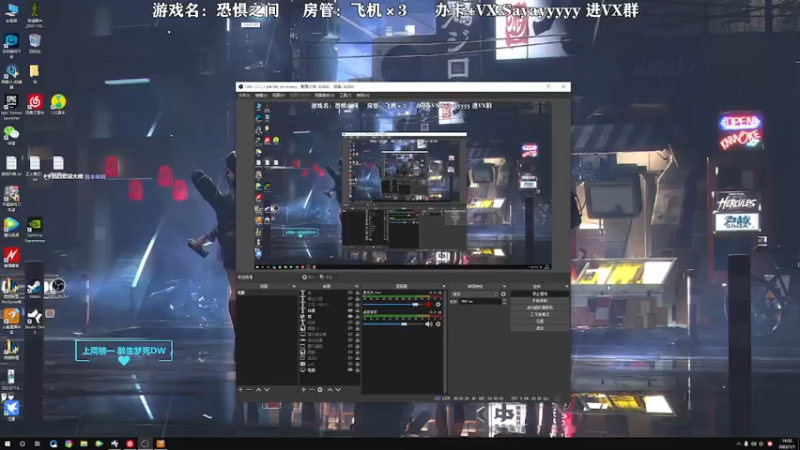This screenshot has width=800, height=450.
Task: Move source up in Sources panel
Action: [330, 389]
